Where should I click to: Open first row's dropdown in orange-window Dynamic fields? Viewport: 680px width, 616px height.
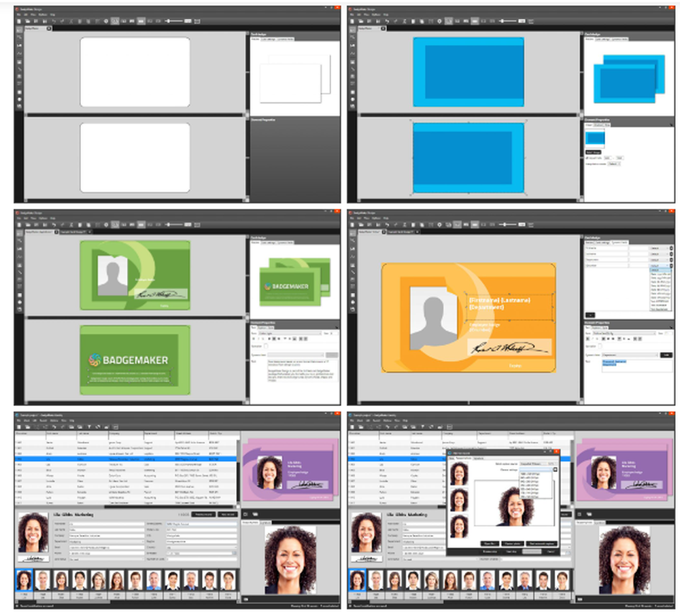tap(659, 248)
